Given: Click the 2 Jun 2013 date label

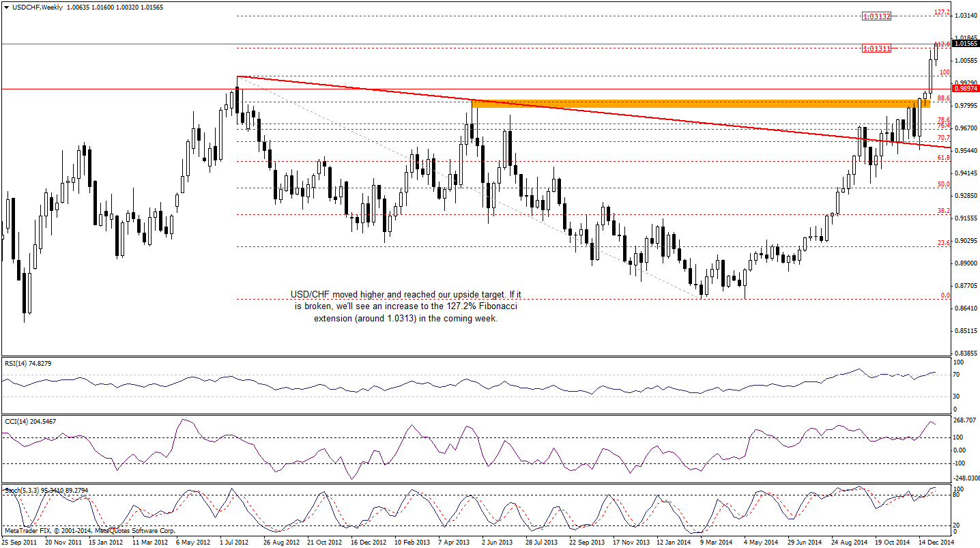Looking at the screenshot, I should 498,543.
